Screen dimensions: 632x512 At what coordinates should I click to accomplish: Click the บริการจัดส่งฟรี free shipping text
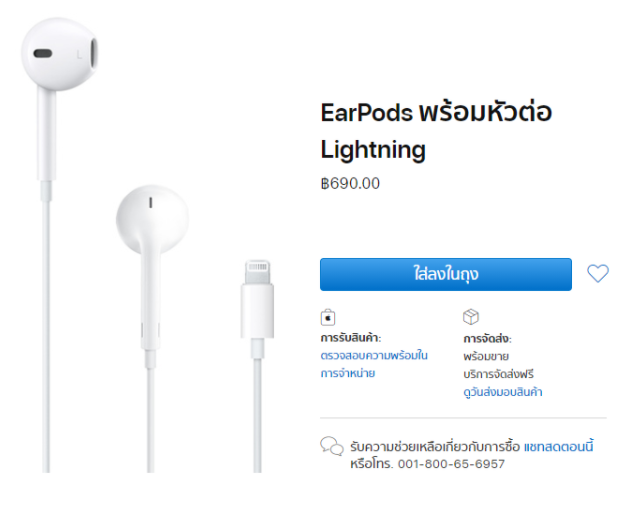(x=498, y=374)
